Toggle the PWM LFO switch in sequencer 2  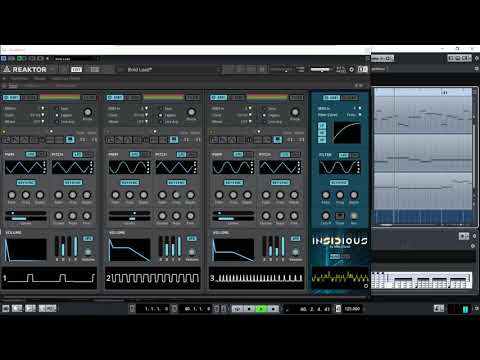(x=134, y=154)
